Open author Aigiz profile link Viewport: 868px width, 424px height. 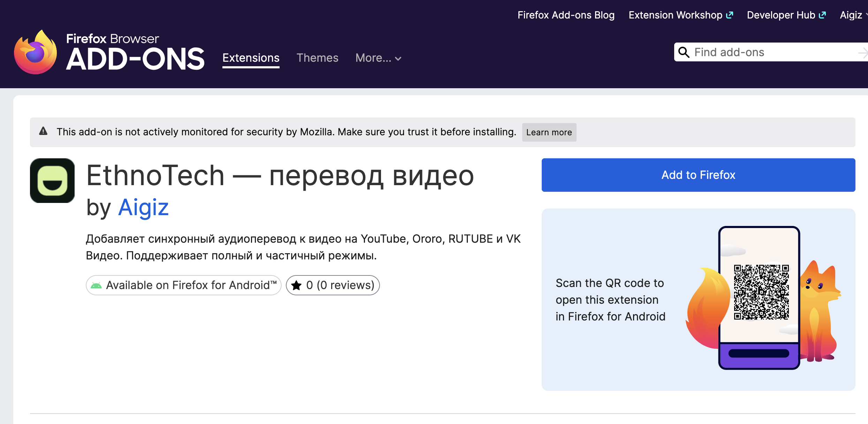[x=144, y=207]
